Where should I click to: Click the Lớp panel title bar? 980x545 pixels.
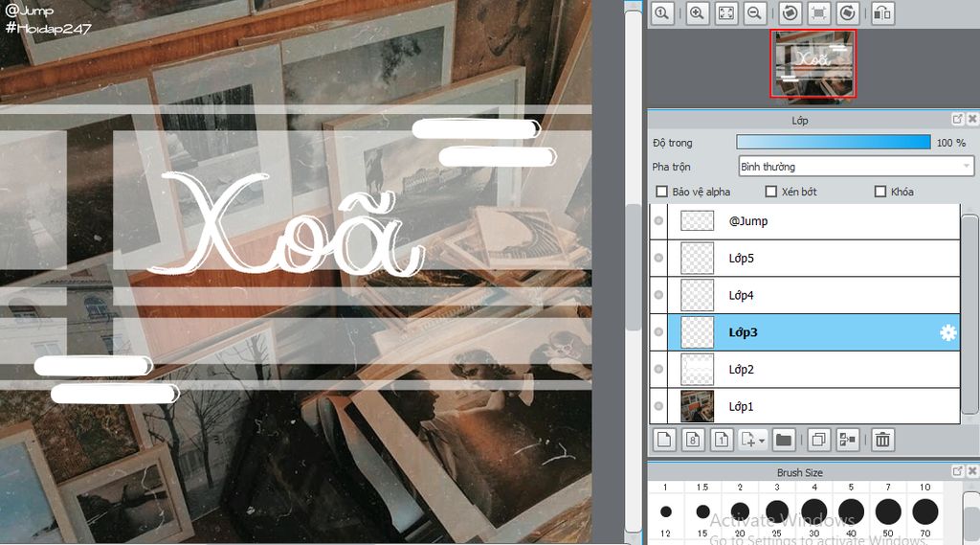(800, 120)
